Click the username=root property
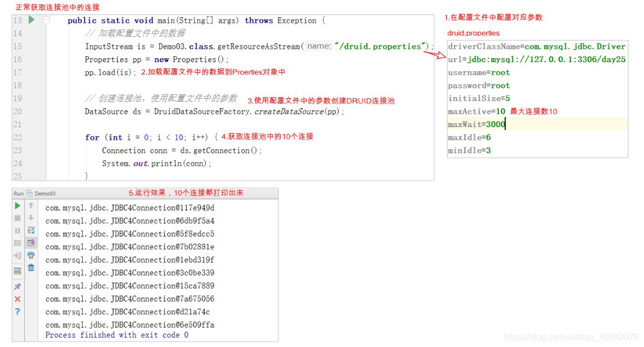The image size is (644, 347). (x=479, y=73)
